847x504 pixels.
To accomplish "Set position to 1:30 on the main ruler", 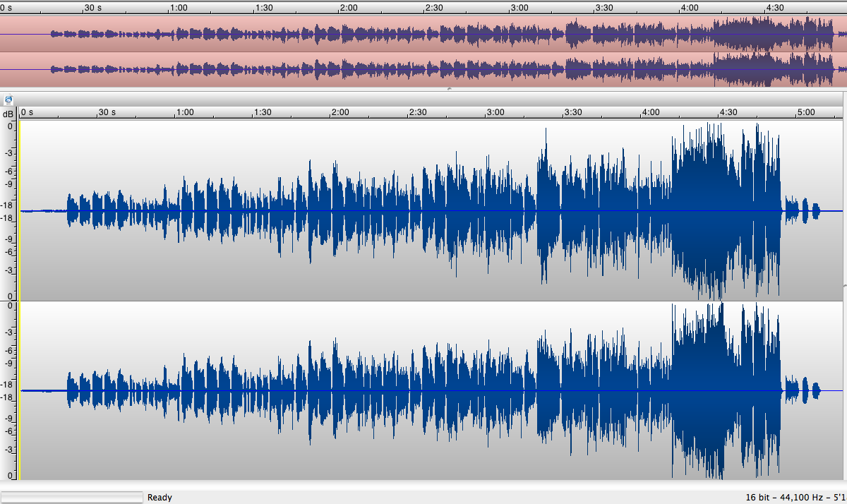I will (x=263, y=112).
